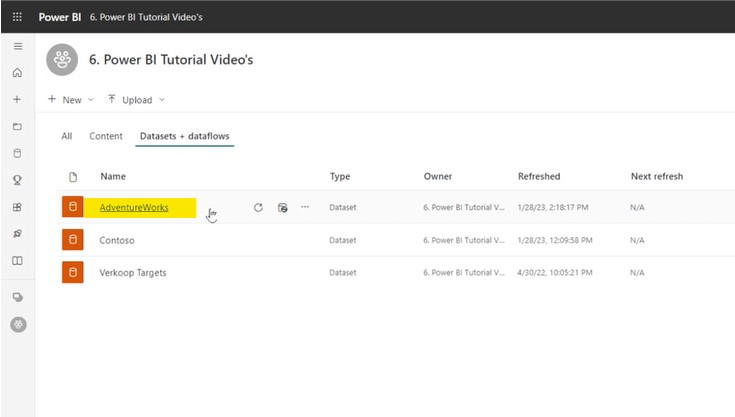The width and height of the screenshot is (735, 417).
Task: Open the app launcher waffle icon
Action: (17, 17)
